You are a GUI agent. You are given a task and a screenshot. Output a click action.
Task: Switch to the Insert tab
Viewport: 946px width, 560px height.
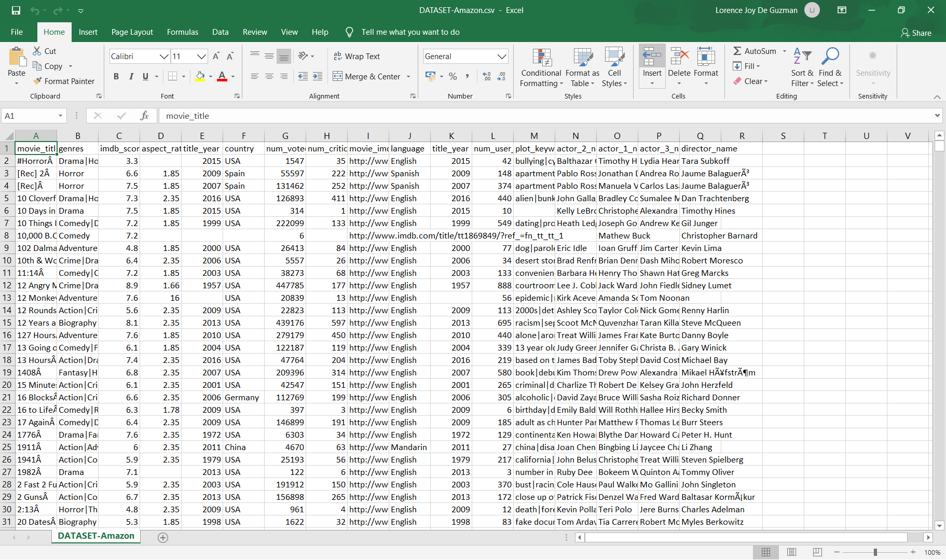[88, 32]
